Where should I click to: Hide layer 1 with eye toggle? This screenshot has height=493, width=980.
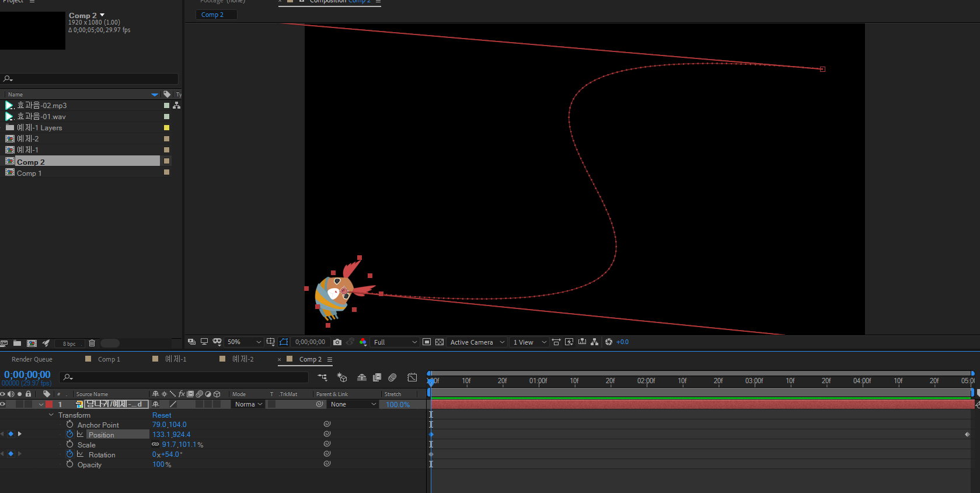click(x=3, y=404)
